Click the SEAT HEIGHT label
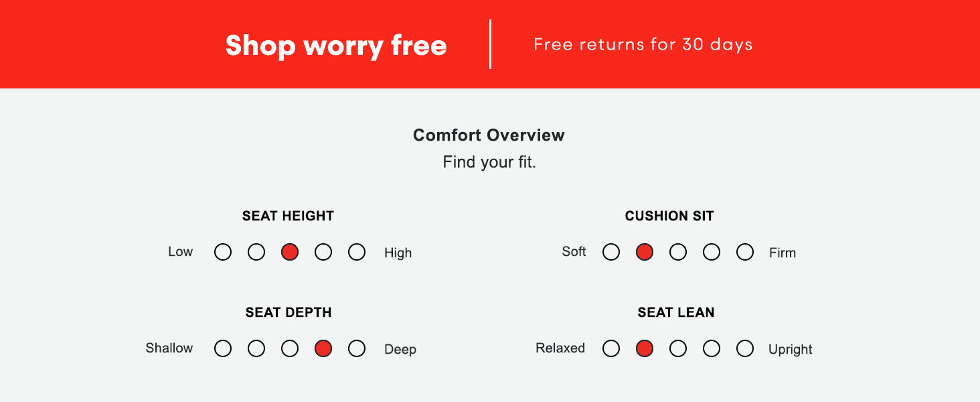The width and height of the screenshot is (980, 402). [x=288, y=216]
